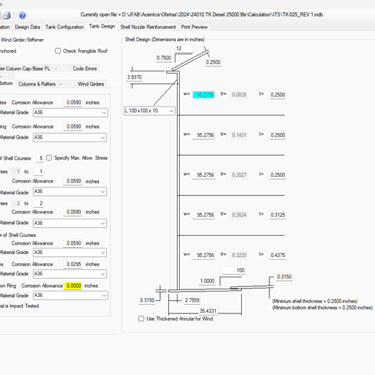Click the greyed tr value 0.3220
Viewport: 375px width, 375px height.
239,255
